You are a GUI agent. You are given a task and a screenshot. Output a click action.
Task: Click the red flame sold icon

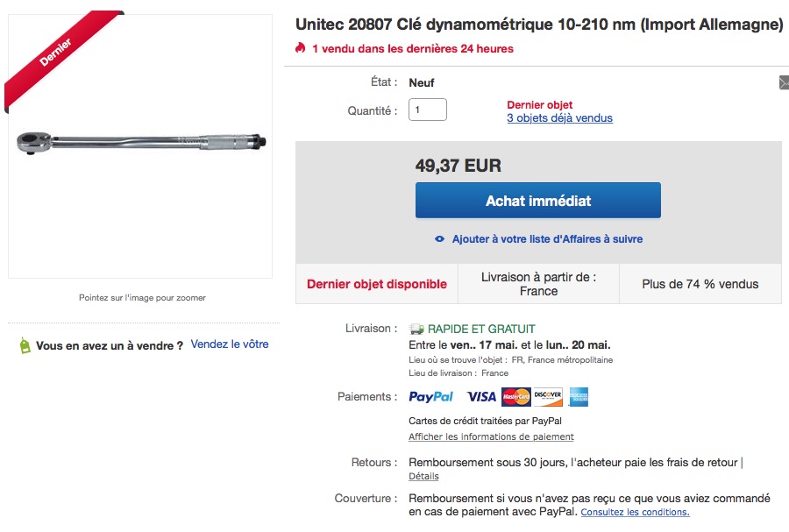(301, 49)
